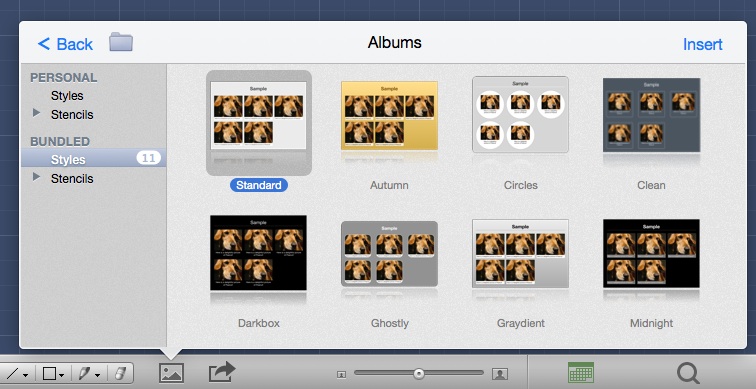The image size is (756, 389).
Task: Open the green calendar icon
Action: click(581, 373)
